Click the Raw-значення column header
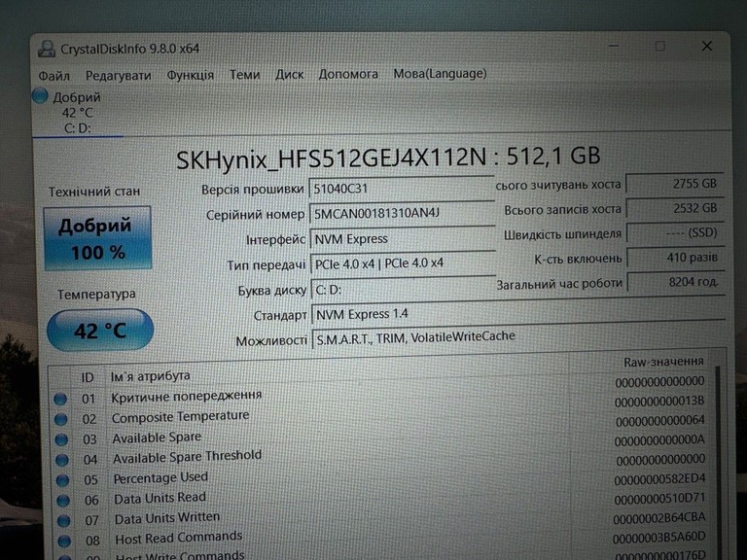The height and width of the screenshot is (560, 747). [x=663, y=362]
